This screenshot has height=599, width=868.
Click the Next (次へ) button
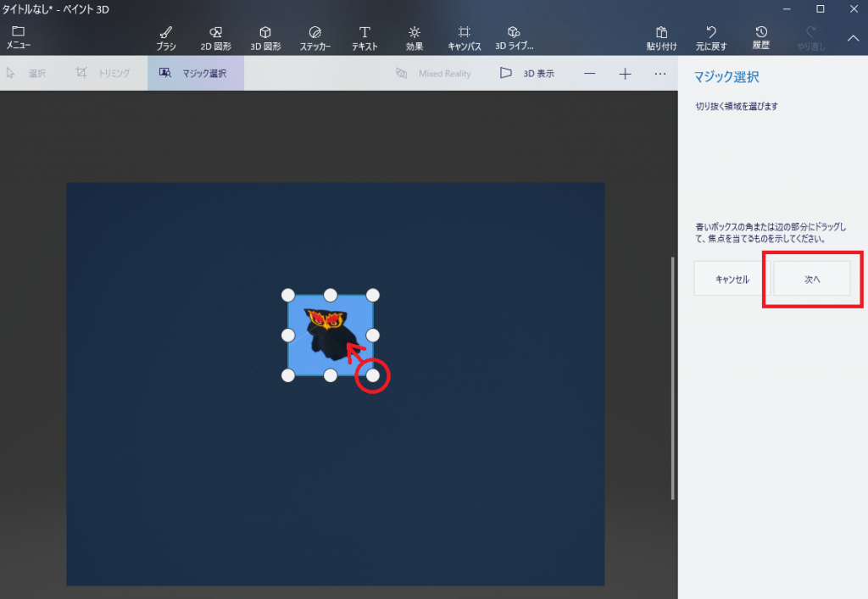[x=812, y=279]
